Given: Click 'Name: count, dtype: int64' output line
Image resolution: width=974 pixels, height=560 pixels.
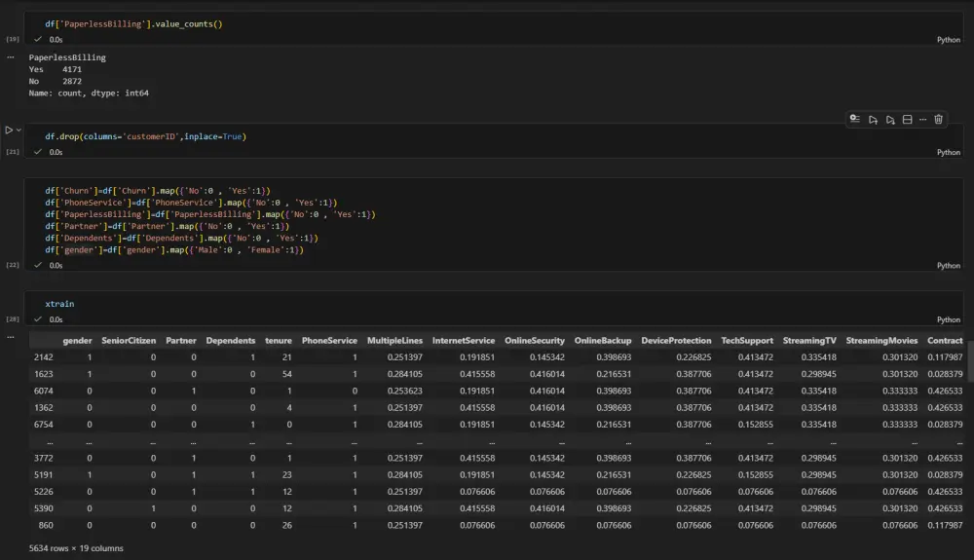Looking at the screenshot, I should 89,93.
